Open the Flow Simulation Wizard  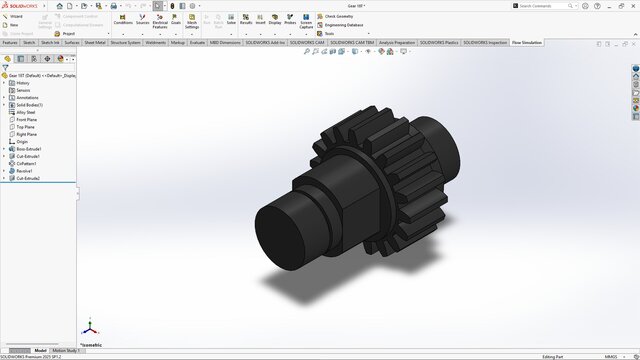click(13, 16)
